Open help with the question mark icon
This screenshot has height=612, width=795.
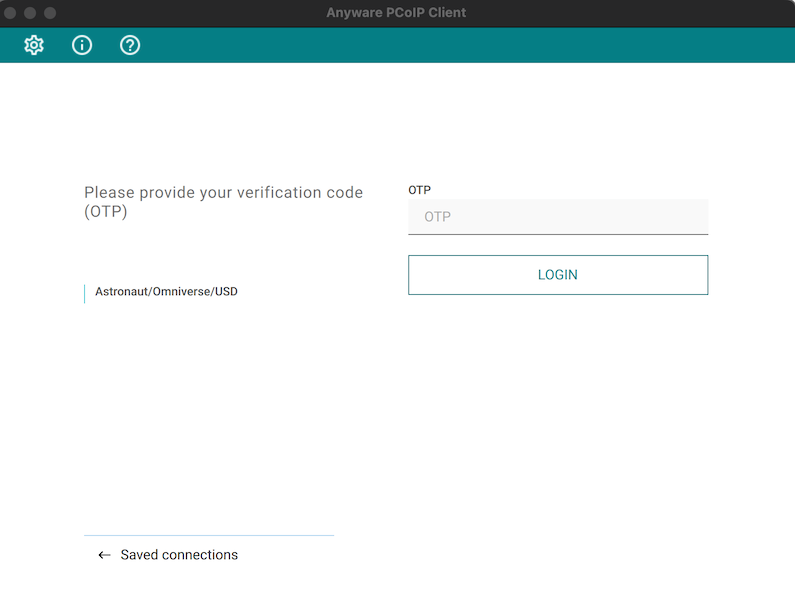[130, 45]
